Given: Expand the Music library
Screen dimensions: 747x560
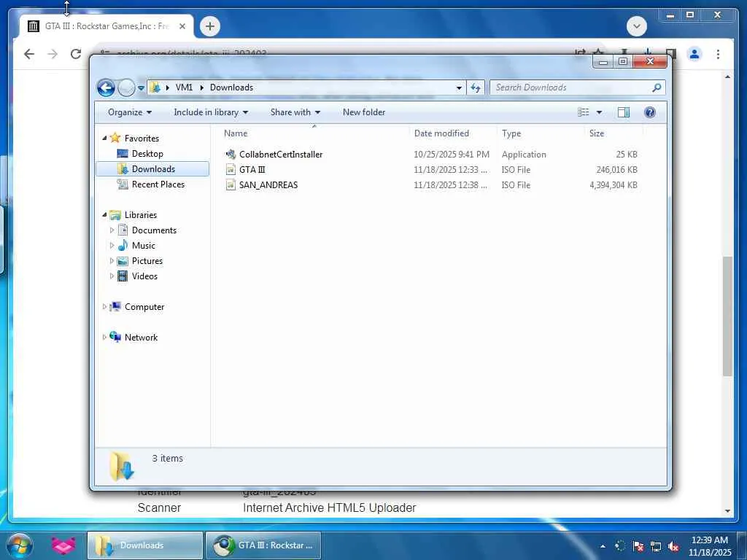Looking at the screenshot, I should (112, 245).
